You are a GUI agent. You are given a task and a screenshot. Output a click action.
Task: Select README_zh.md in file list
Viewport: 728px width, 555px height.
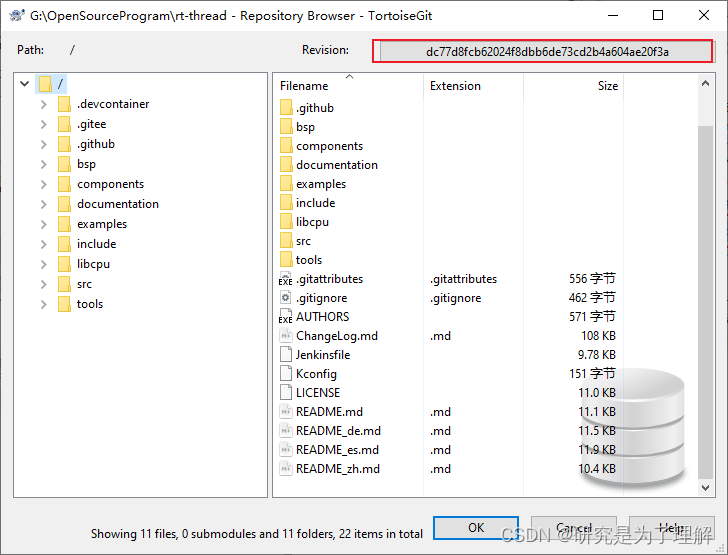tap(338, 469)
